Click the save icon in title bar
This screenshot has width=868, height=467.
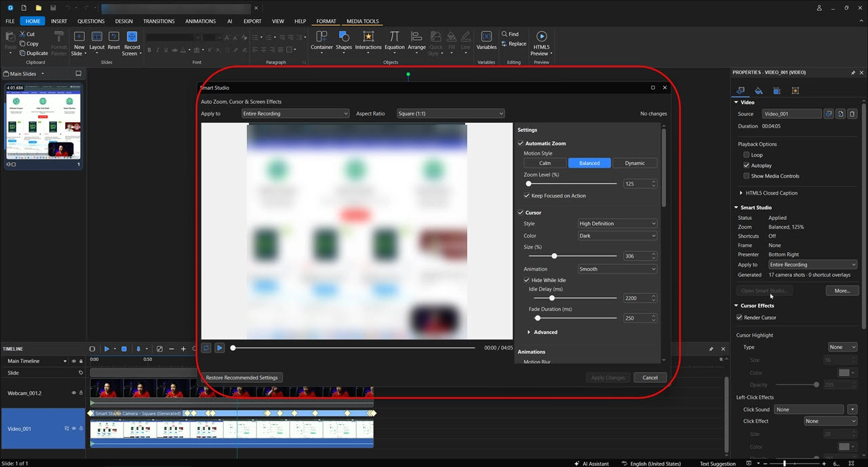53,8
